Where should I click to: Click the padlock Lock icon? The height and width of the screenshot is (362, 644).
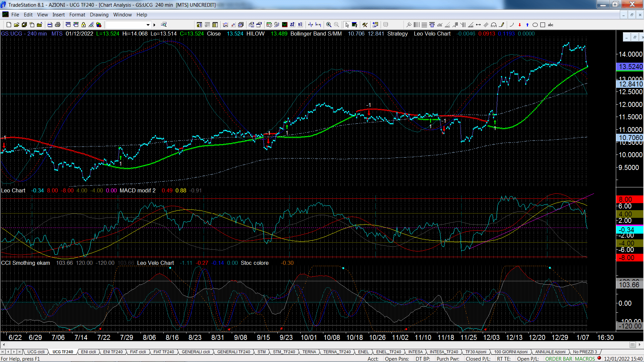click(x=84, y=24)
